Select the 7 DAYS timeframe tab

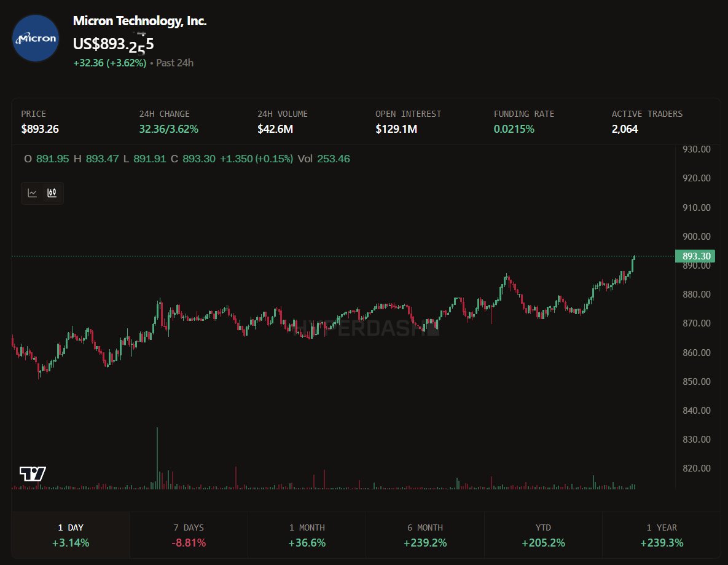coord(189,535)
